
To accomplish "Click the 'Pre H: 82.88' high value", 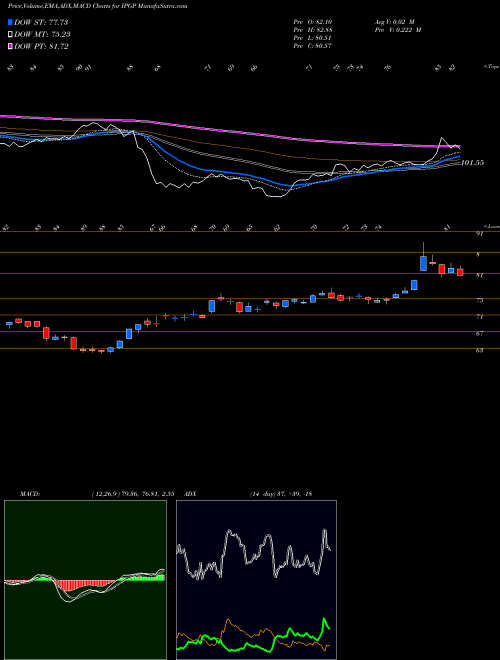I will pos(313,30).
